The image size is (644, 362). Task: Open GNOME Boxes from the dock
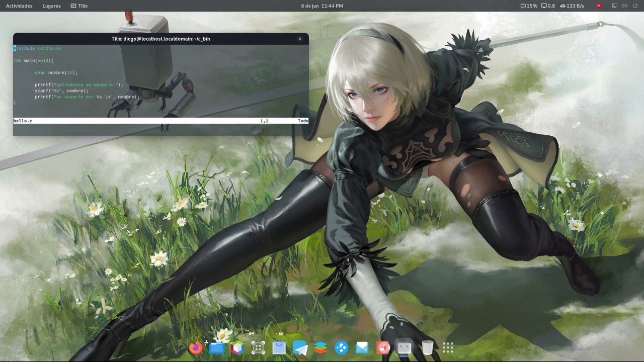[x=237, y=347]
